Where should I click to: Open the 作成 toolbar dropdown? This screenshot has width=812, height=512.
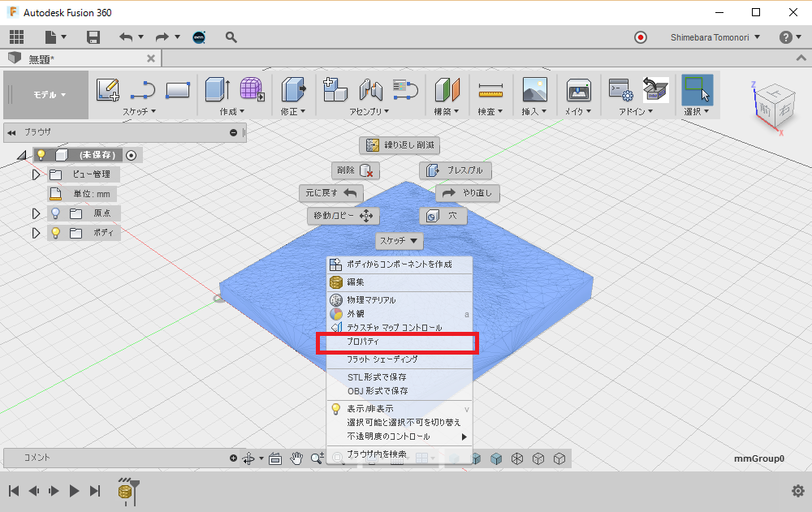pos(231,111)
